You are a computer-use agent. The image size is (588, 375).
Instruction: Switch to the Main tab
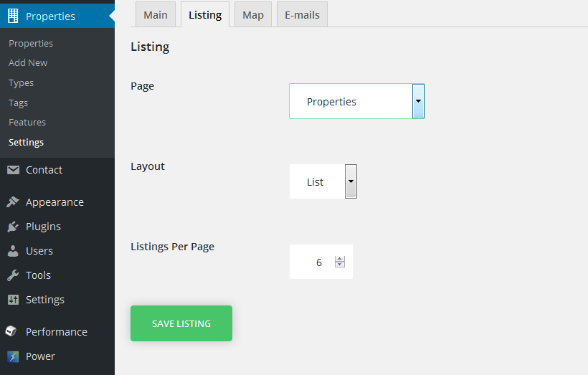pyautogui.click(x=156, y=14)
